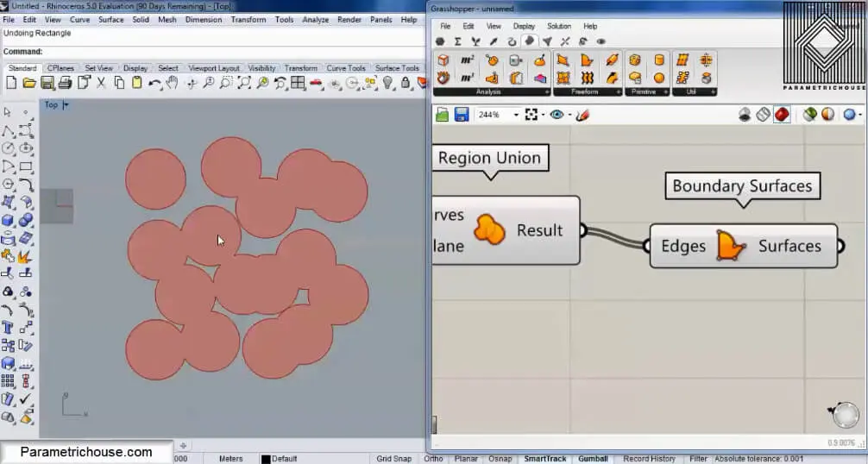
Task: Expand the Util panel plus button
Action: point(713,91)
